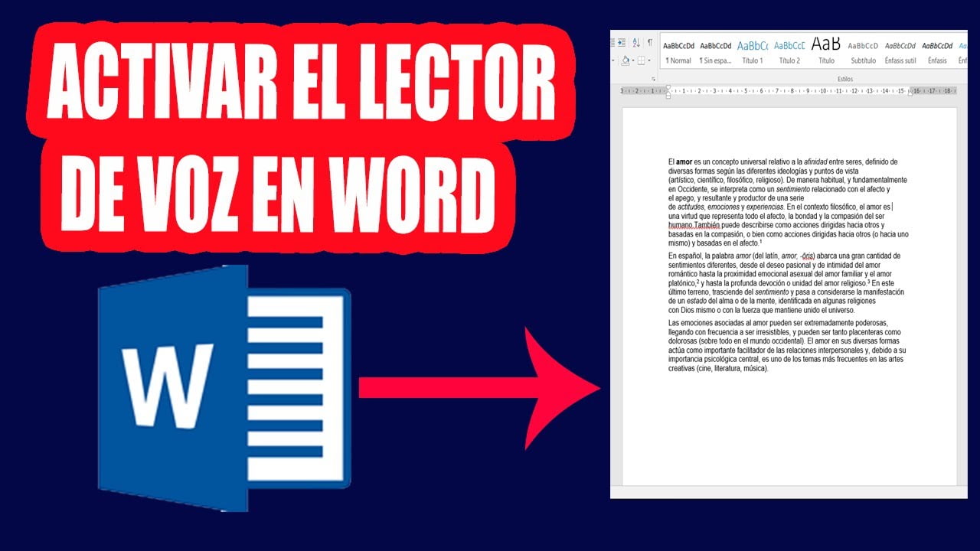Apply the Énfasis sutil style
Screen dimensions: 980x551
[900, 52]
